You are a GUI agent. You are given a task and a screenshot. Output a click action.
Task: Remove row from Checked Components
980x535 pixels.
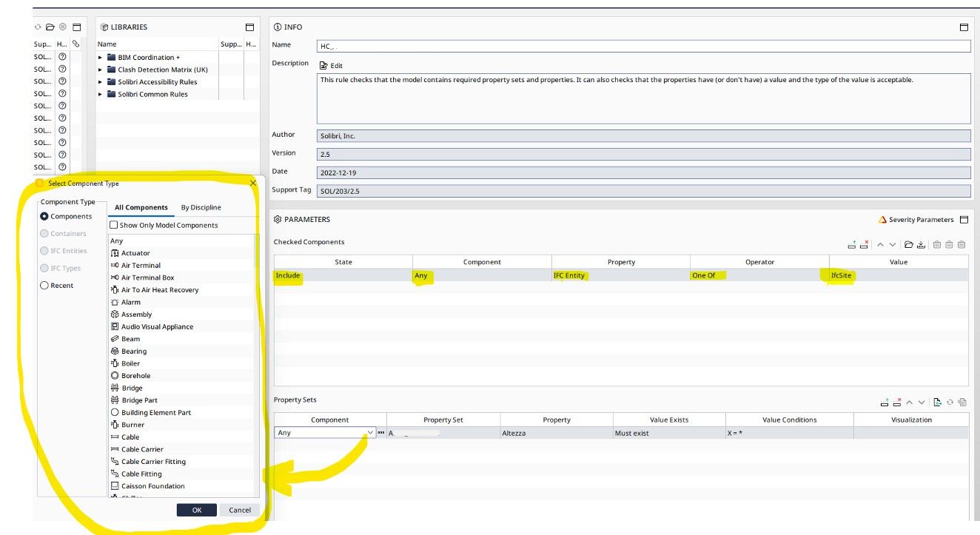tap(864, 244)
